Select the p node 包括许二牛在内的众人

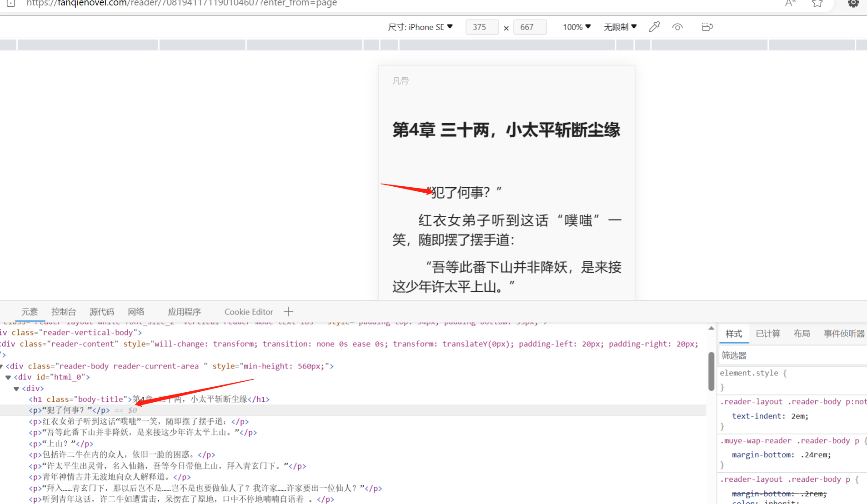(x=122, y=455)
